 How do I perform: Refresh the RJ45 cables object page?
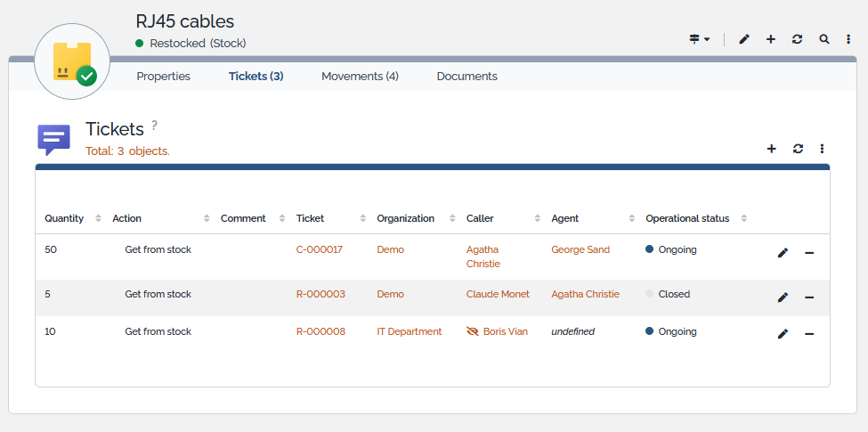click(797, 39)
